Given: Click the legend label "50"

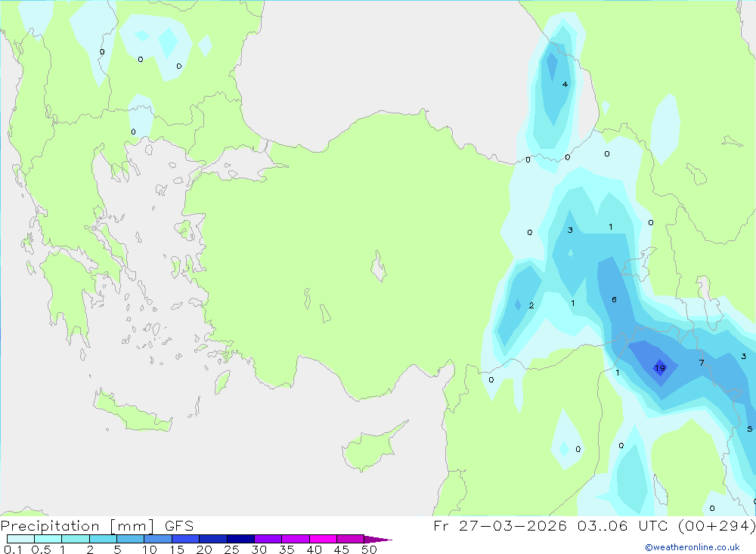Looking at the screenshot, I should click(369, 549).
